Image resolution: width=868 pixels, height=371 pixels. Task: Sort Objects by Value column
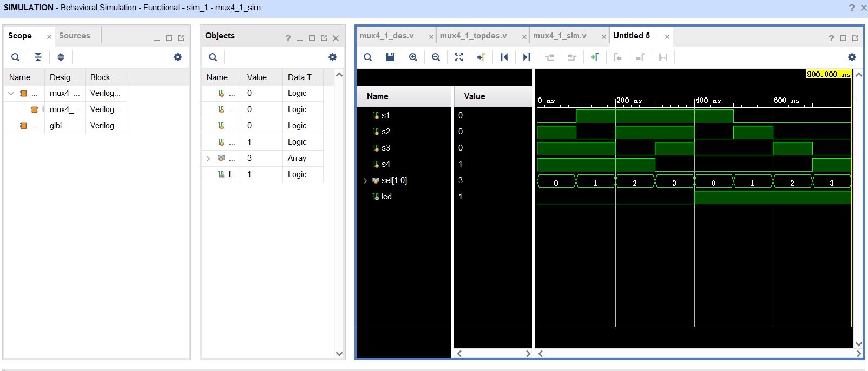click(262, 77)
